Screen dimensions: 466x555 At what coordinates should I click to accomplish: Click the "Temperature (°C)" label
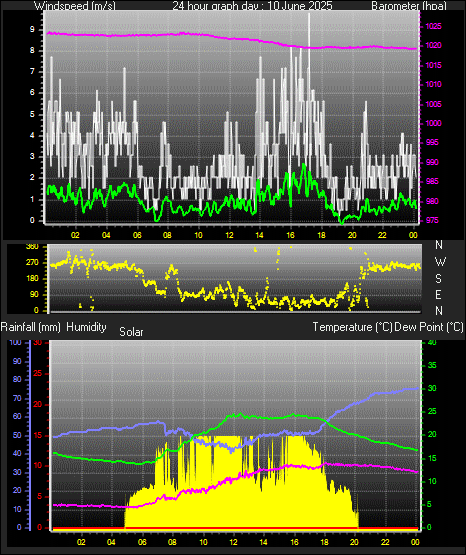pyautogui.click(x=352, y=327)
